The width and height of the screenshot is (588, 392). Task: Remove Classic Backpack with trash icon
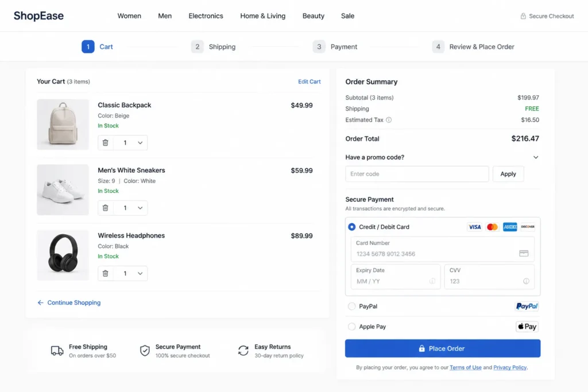point(106,143)
